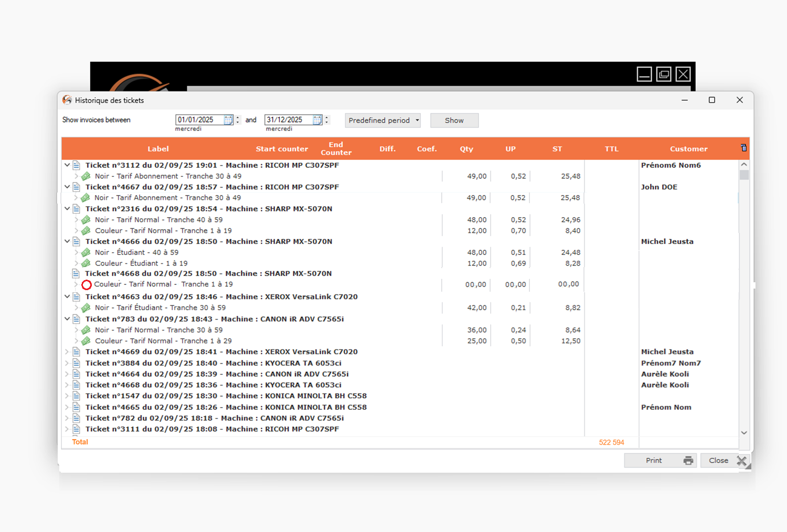Click the trash icon in the Customer header
787x532 pixels.
[x=743, y=148]
